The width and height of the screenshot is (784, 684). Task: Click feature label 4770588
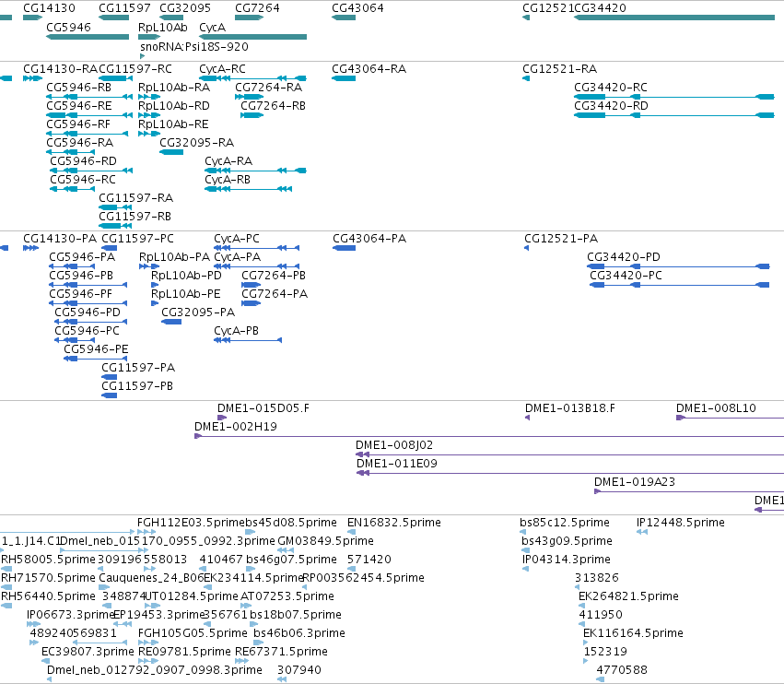click(x=622, y=670)
